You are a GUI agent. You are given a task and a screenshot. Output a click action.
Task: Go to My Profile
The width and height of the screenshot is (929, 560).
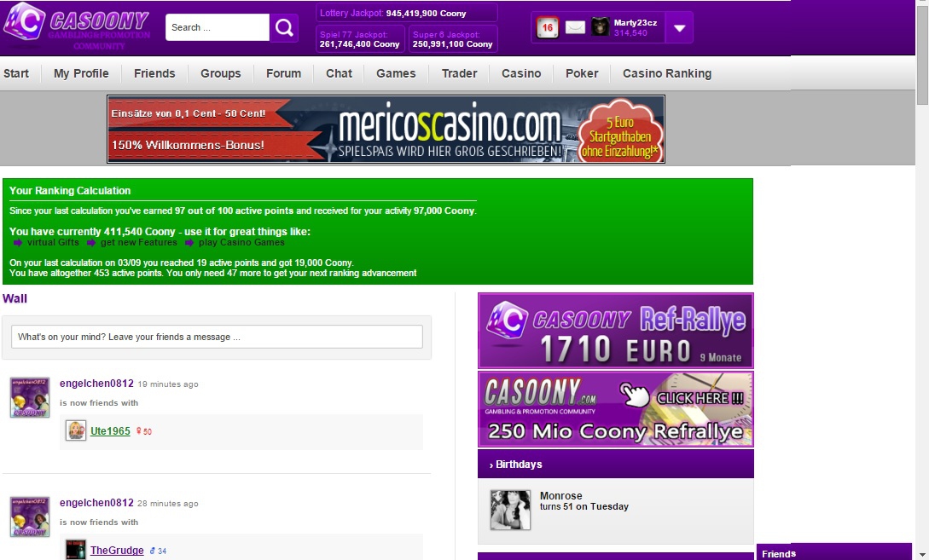(81, 73)
